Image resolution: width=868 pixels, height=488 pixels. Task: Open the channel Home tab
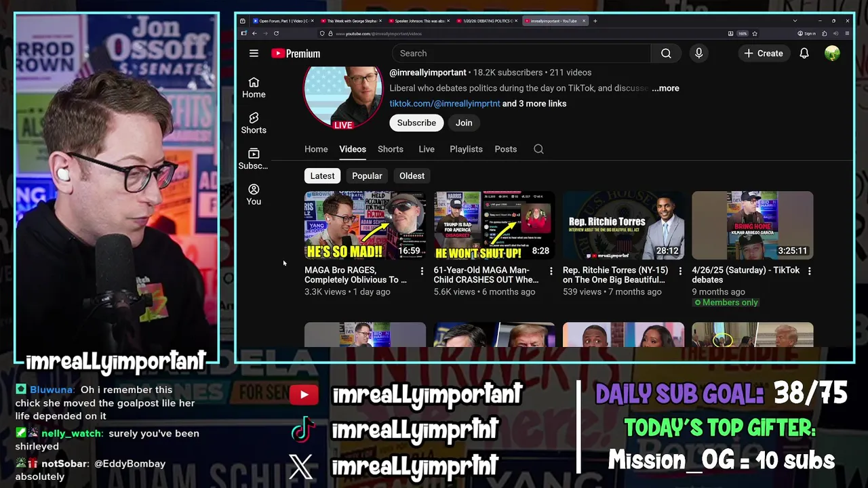316,149
